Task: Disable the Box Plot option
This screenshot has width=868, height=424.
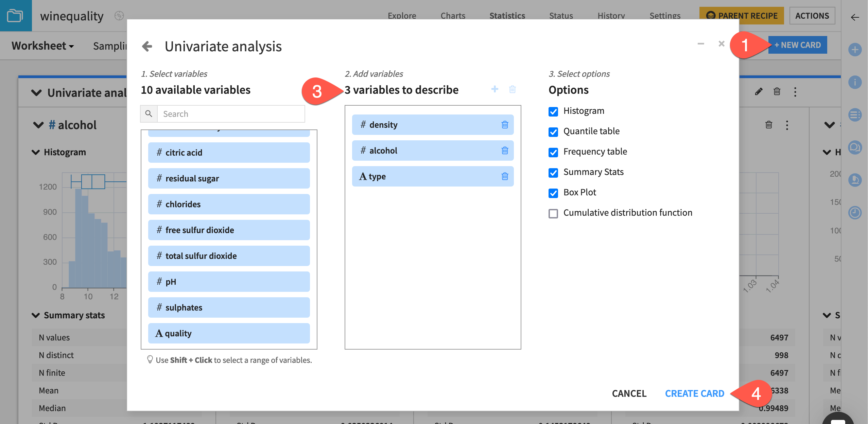Action: [x=554, y=193]
